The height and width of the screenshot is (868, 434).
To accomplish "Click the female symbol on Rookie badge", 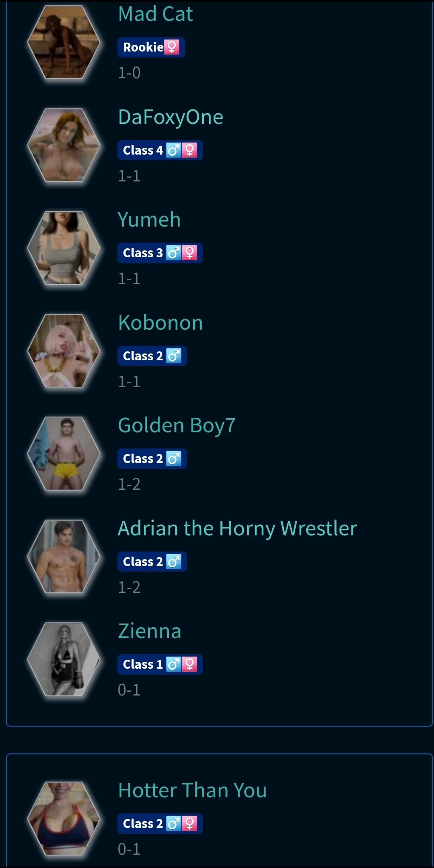I will 172,47.
